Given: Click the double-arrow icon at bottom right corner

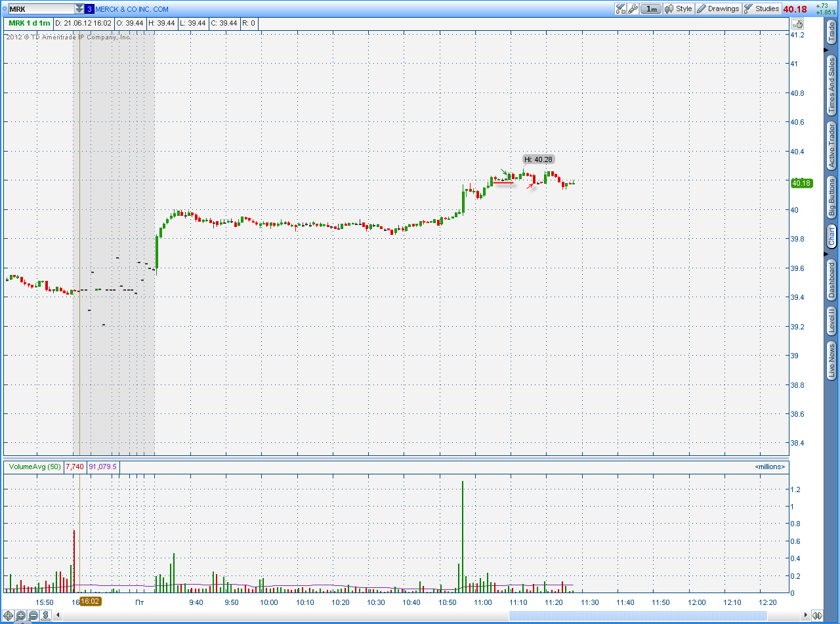Looking at the screenshot, I should (x=817, y=615).
